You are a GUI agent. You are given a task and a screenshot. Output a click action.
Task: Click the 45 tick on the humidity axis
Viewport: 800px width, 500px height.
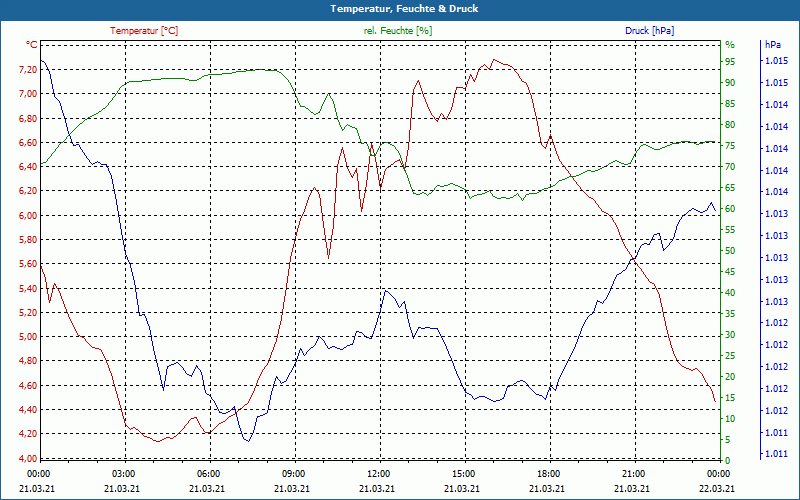click(x=730, y=272)
